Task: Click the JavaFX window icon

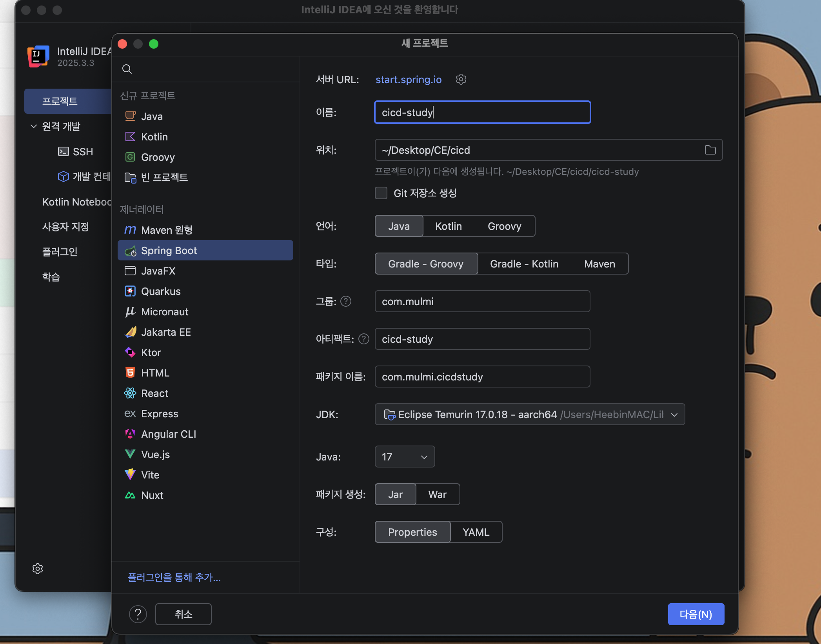Action: pyautogui.click(x=130, y=271)
